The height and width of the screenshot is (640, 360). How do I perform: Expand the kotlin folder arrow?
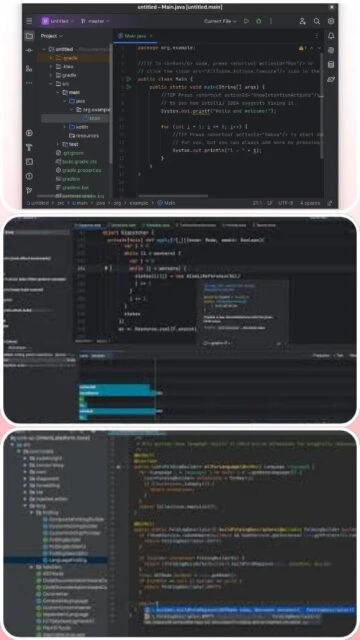point(65,127)
